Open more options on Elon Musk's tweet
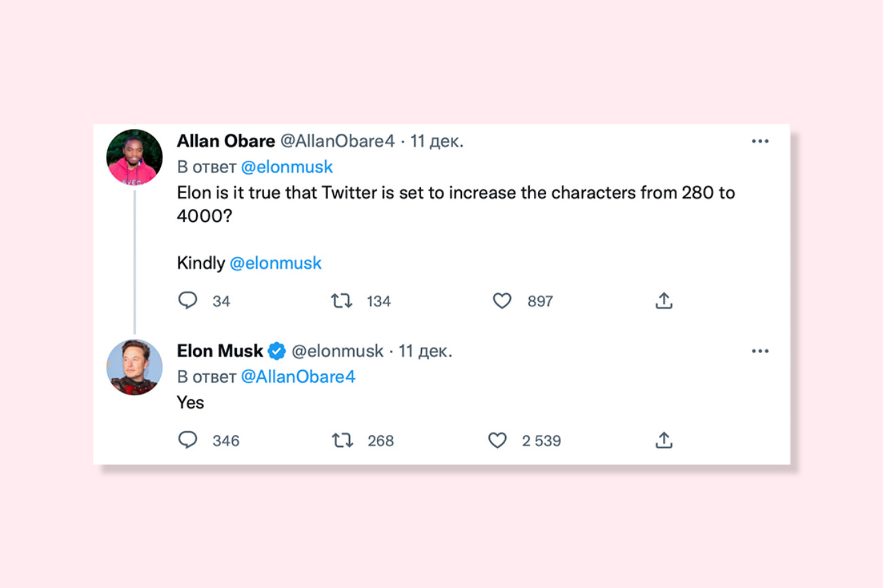Screen dimensions: 883x588 761,350
